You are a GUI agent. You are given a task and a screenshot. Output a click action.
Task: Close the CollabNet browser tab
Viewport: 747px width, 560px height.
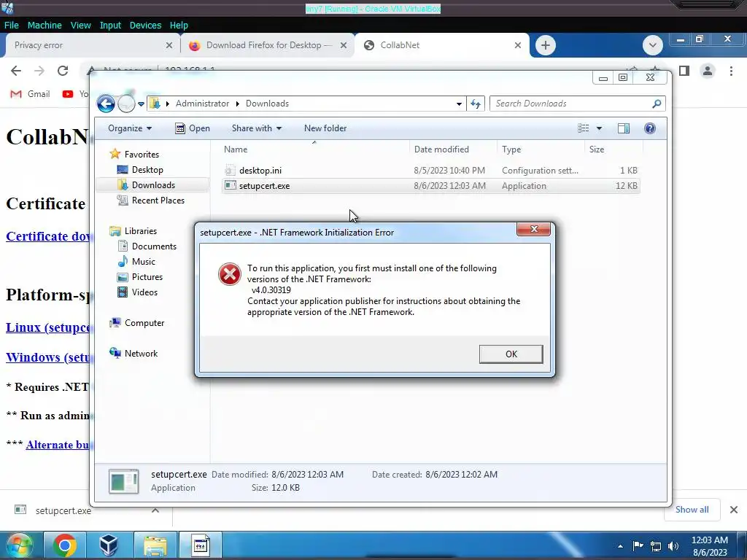click(518, 45)
